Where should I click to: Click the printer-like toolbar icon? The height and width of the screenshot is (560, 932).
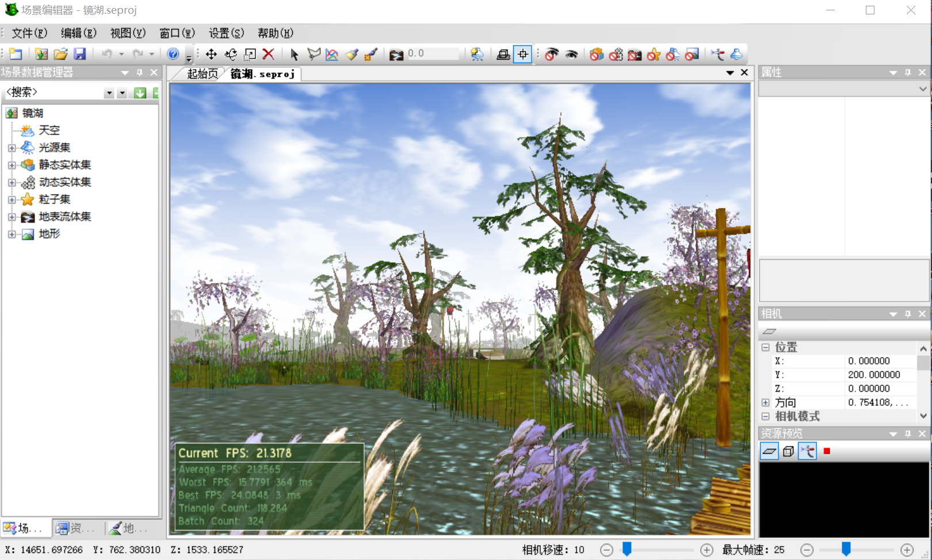503,54
